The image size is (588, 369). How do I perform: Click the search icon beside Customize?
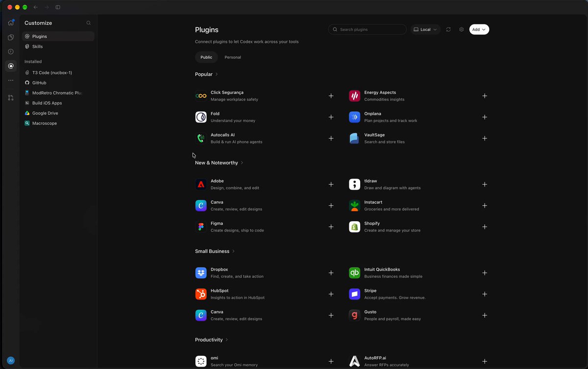(89, 23)
